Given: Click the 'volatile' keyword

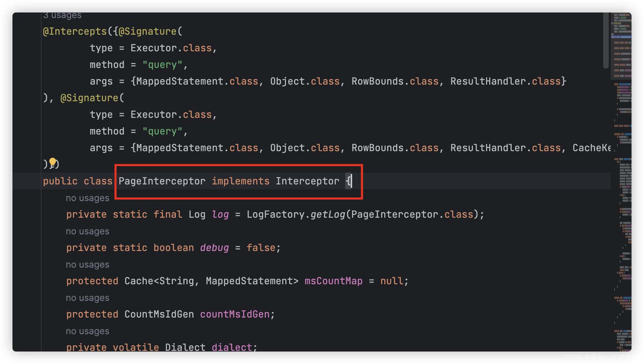Looking at the screenshot, I should (x=136, y=347).
